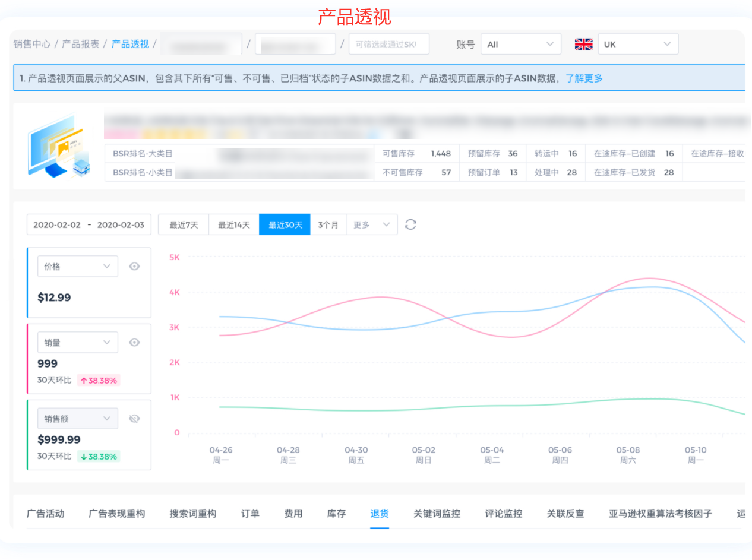Choose the 3个月 time range
Screen dimensions: 752x560
(328, 225)
